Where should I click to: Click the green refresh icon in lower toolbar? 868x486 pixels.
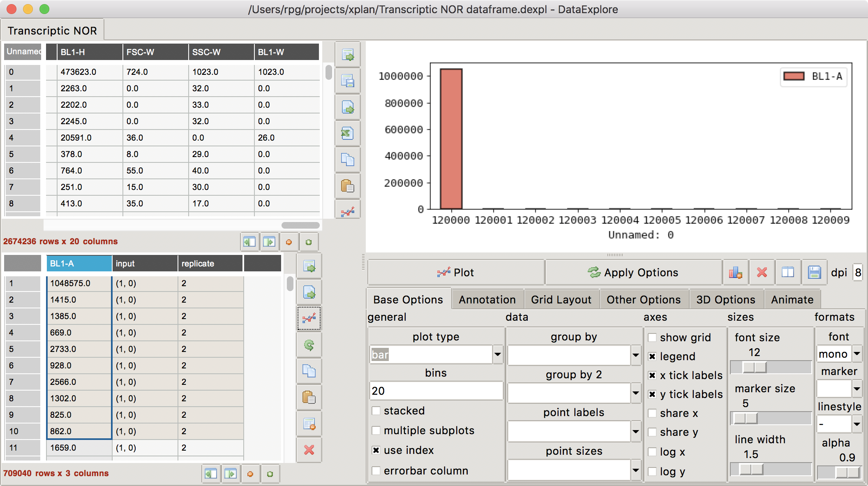coord(309,345)
